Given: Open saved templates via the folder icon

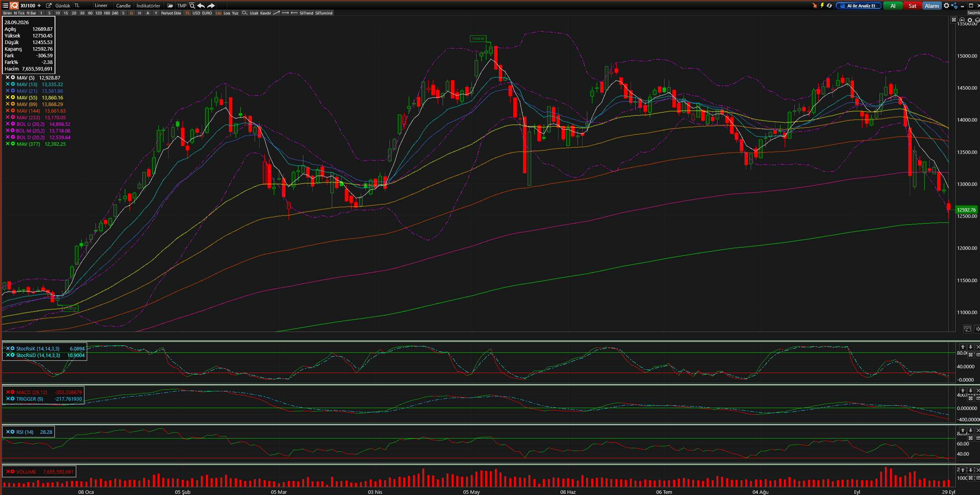Looking at the screenshot, I should (x=170, y=5).
